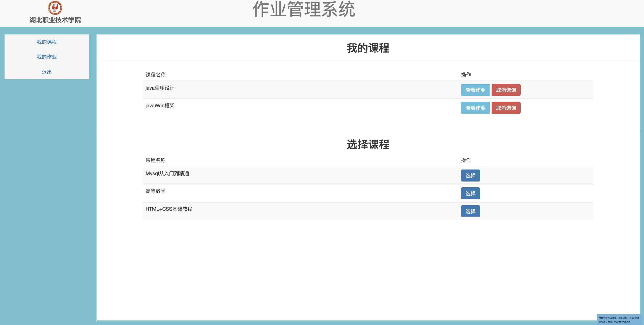
Task: Click 退出 to log out
Action: 47,72
